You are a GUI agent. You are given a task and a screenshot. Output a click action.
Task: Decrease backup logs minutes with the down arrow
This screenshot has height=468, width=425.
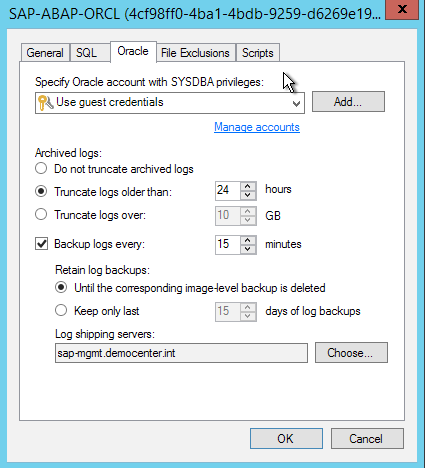[x=248, y=249]
